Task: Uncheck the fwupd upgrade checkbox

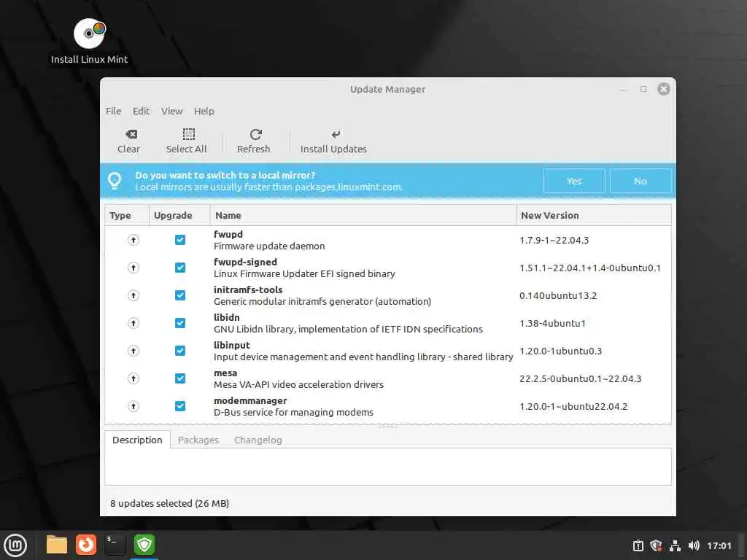Action: pos(180,240)
